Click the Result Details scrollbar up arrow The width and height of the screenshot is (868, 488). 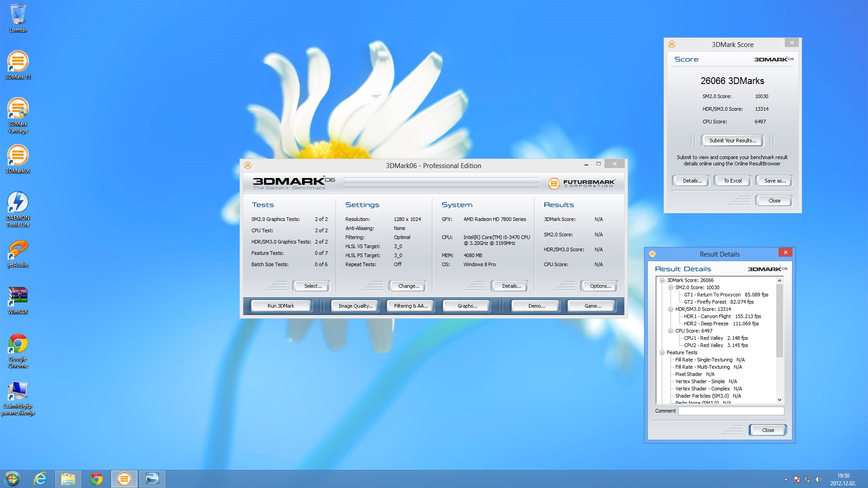point(779,281)
